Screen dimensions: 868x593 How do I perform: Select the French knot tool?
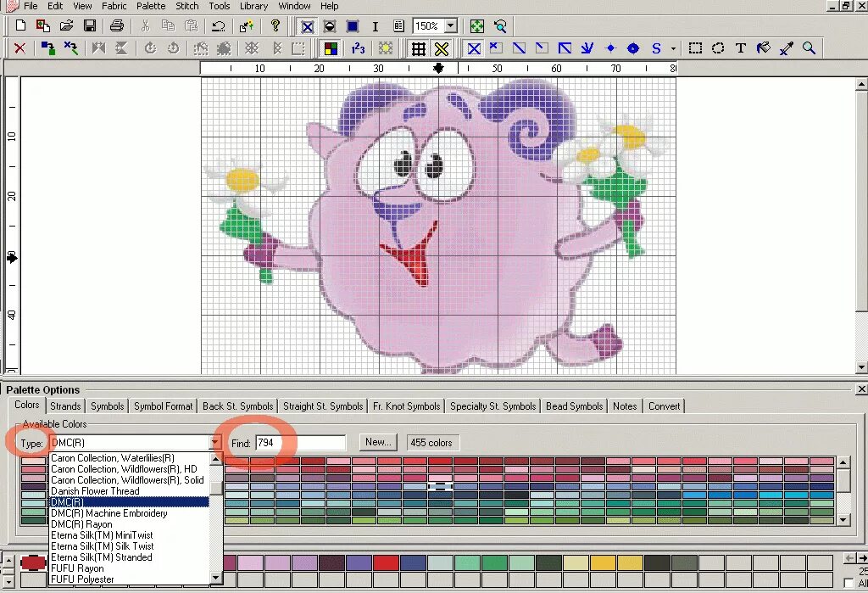[610, 48]
